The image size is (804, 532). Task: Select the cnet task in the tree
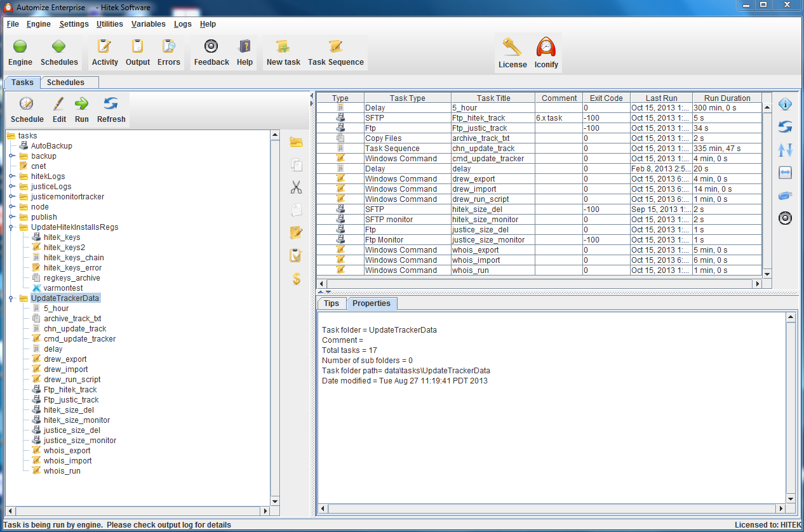[x=39, y=166]
